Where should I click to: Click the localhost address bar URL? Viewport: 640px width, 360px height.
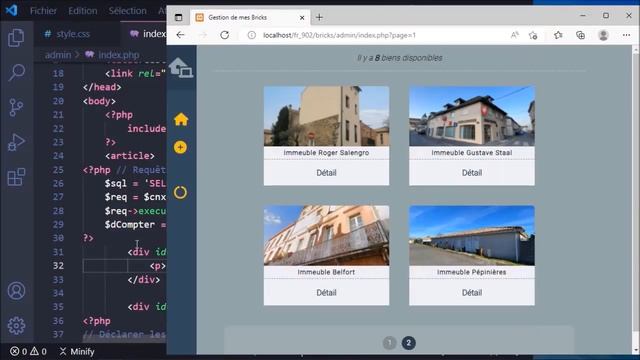pyautogui.click(x=339, y=35)
